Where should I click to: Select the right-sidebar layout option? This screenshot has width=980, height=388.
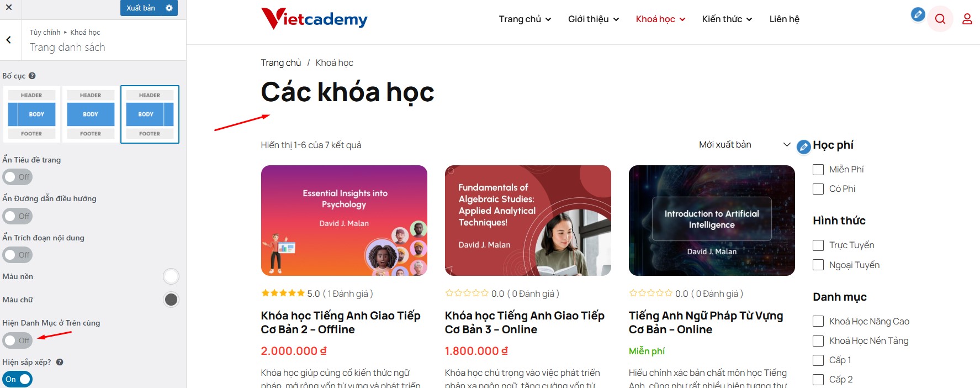coord(150,114)
